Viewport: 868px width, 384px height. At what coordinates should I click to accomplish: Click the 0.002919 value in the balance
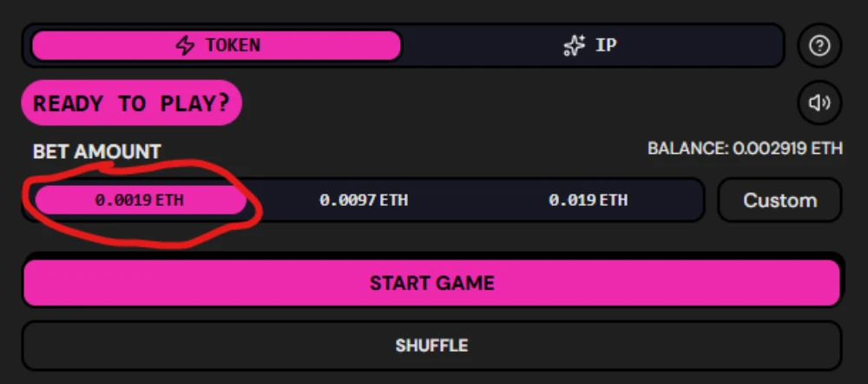(x=770, y=149)
